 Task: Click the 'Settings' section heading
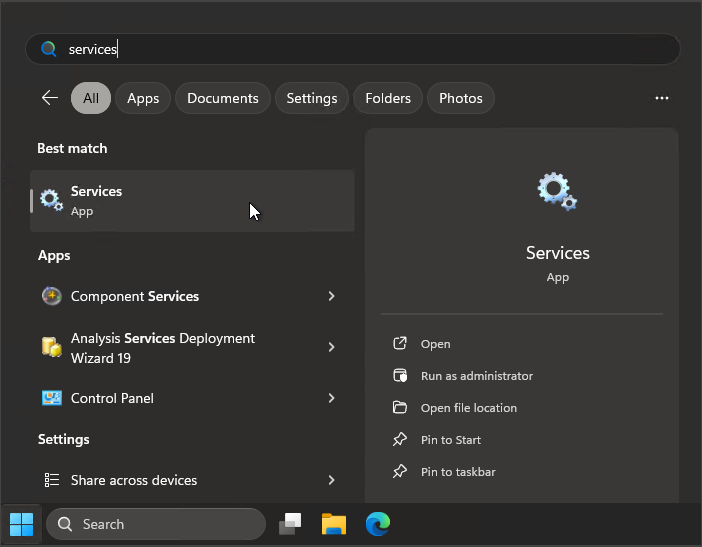pyautogui.click(x=64, y=439)
